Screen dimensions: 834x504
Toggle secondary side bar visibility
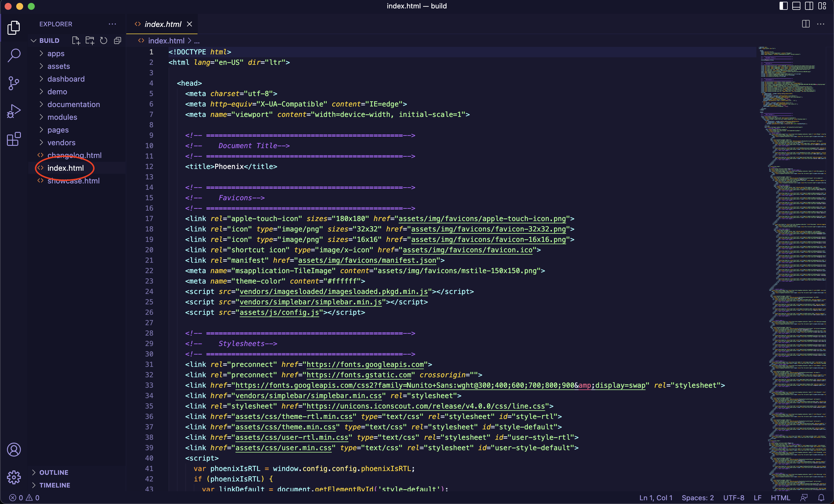click(809, 6)
